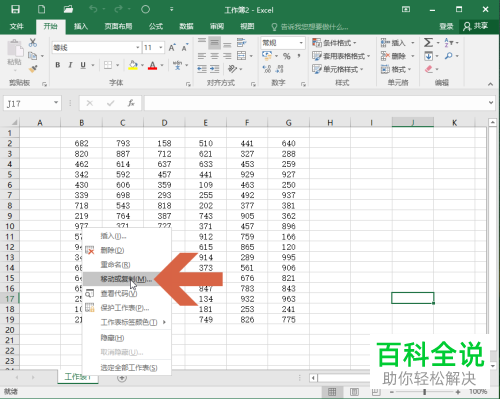
Task: Toggle align text left
Action: click(x=202, y=56)
